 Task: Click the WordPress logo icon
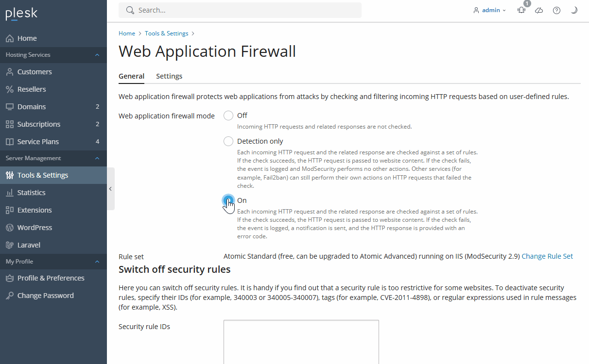[10, 228]
